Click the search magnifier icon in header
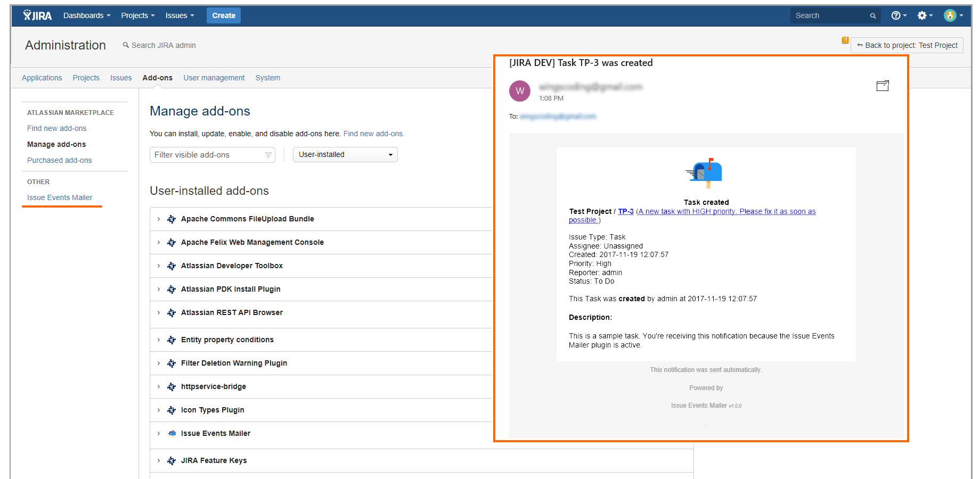This screenshot has width=980, height=479. [873, 16]
